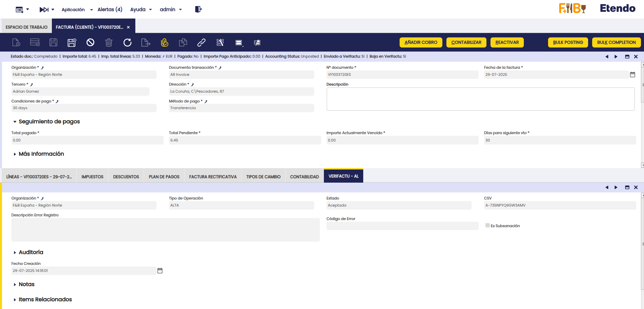Expand the Más Información section
The height and width of the screenshot is (309, 644).
[15, 154]
